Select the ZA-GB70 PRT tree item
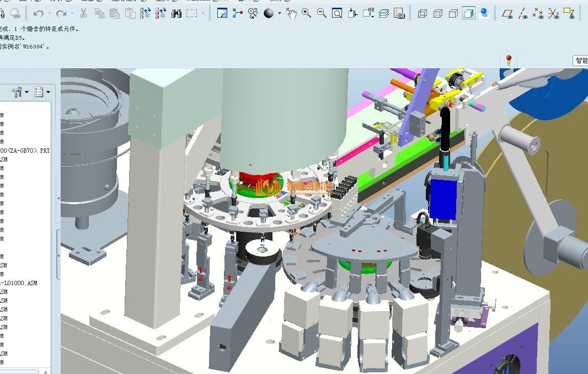 [x=25, y=151]
